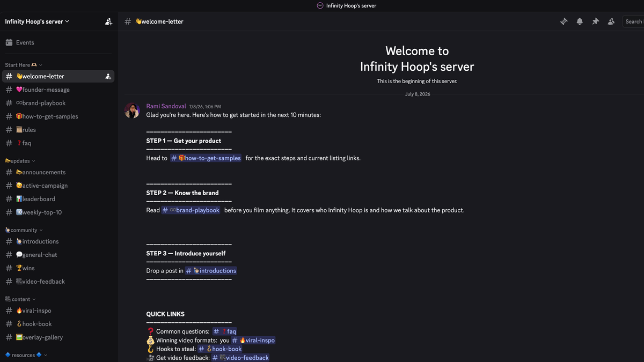Toggle the member list icon

pyautogui.click(x=611, y=21)
